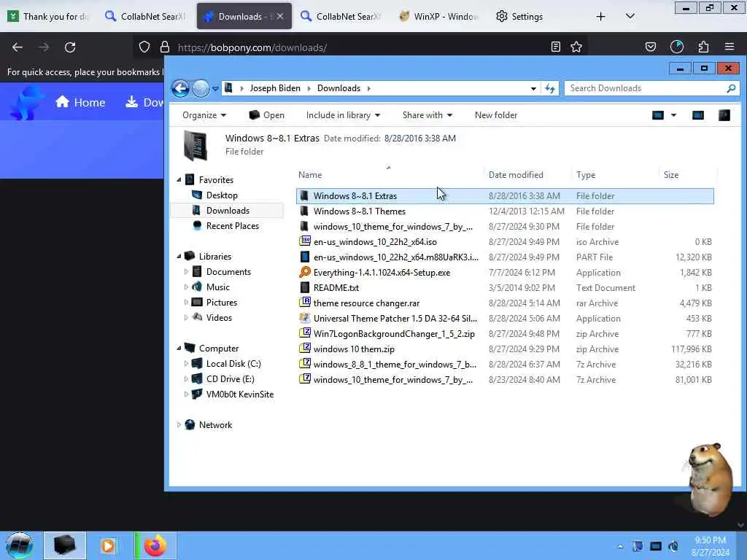This screenshot has width=747, height=560.
Task: Bookmark this page with the star icon
Action: 576,47
